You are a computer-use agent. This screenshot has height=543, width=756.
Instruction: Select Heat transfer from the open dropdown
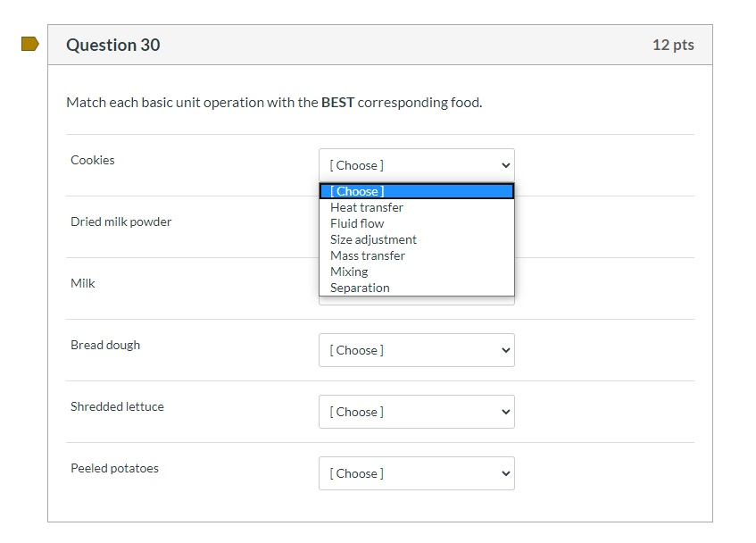coord(366,207)
